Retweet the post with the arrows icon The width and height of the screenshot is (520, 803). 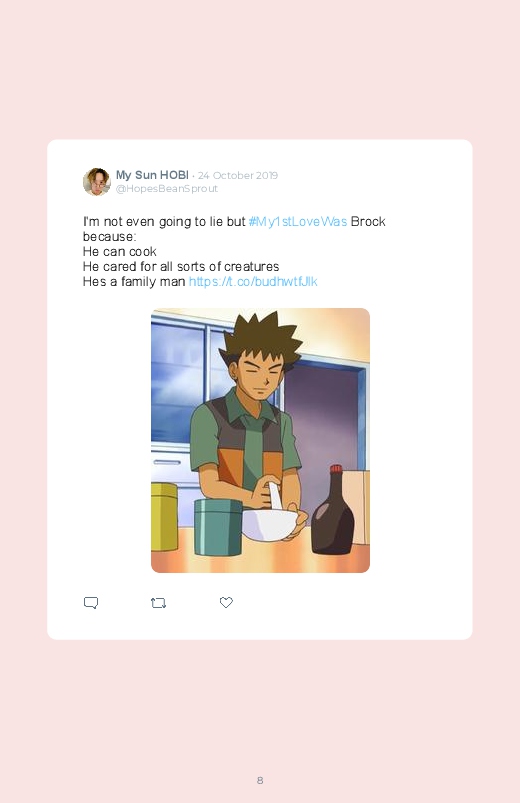pos(158,603)
